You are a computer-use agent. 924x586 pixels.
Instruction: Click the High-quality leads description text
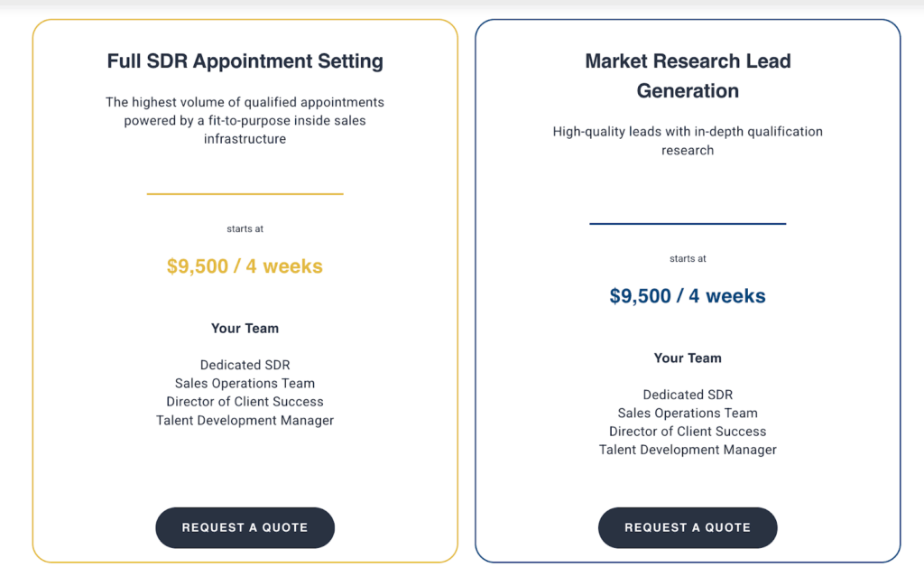click(688, 141)
